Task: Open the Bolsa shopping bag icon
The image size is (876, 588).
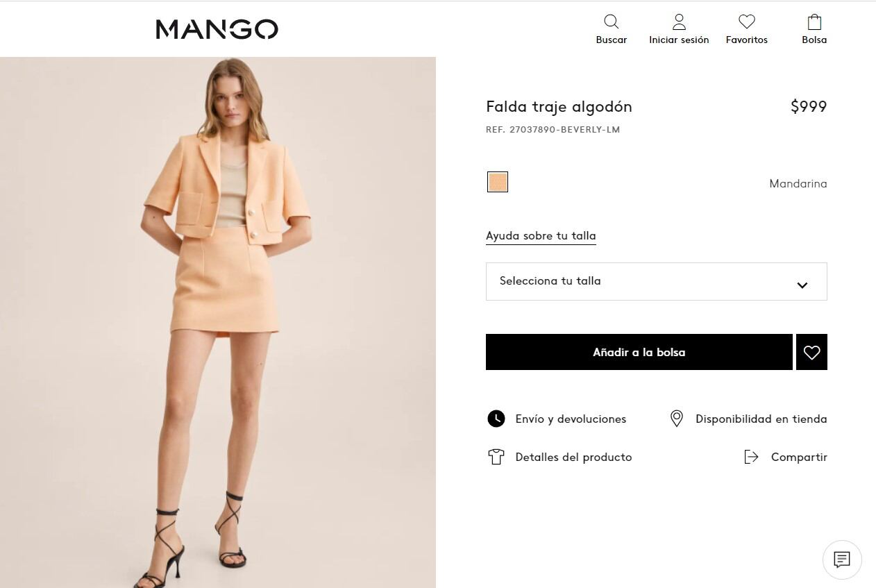Action: pyautogui.click(x=814, y=22)
